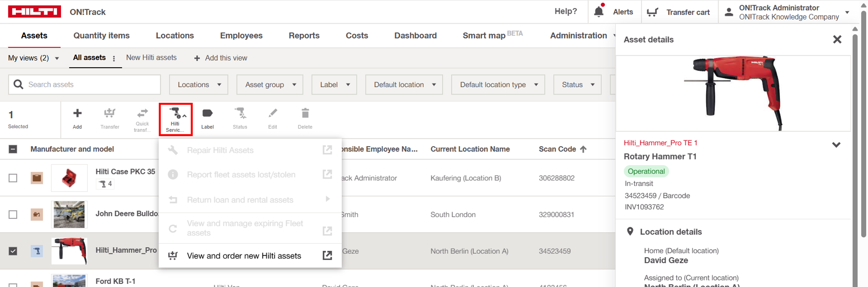Click the three-dot menu beside All assets
This screenshot has width=868, height=287.
114,58
